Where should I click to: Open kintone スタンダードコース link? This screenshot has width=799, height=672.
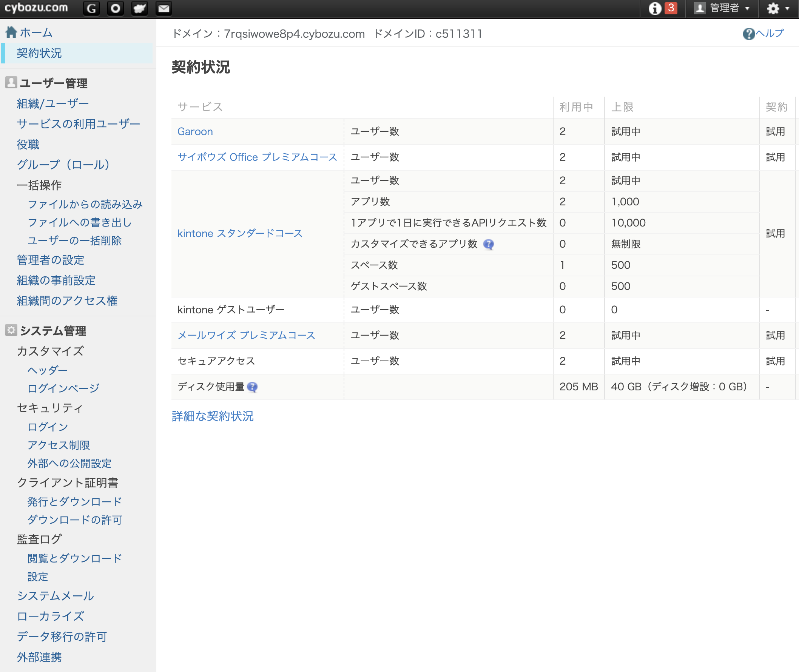pos(240,234)
